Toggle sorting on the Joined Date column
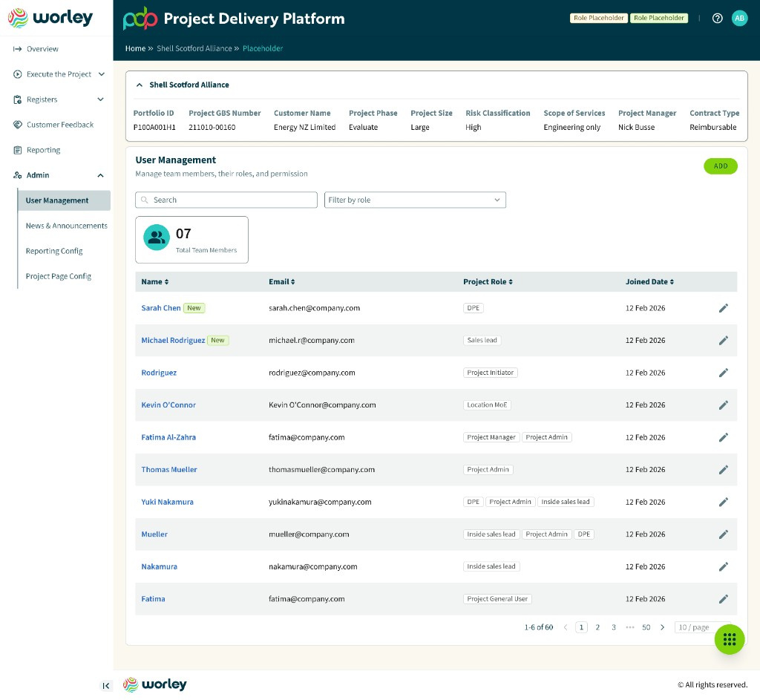The width and height of the screenshot is (760, 700). click(x=649, y=281)
